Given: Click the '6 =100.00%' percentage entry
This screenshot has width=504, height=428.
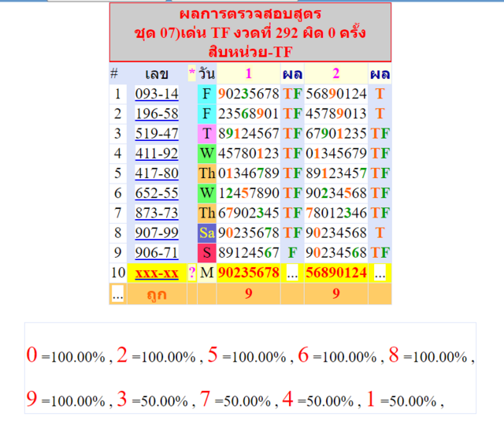Looking at the screenshot, I should click(338, 355).
